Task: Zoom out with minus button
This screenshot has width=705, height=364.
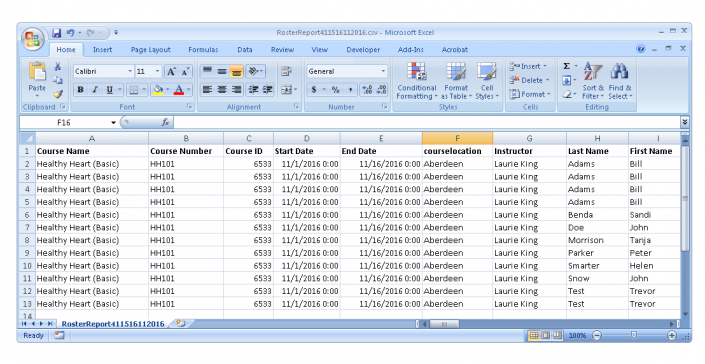Action: pyautogui.click(x=597, y=335)
